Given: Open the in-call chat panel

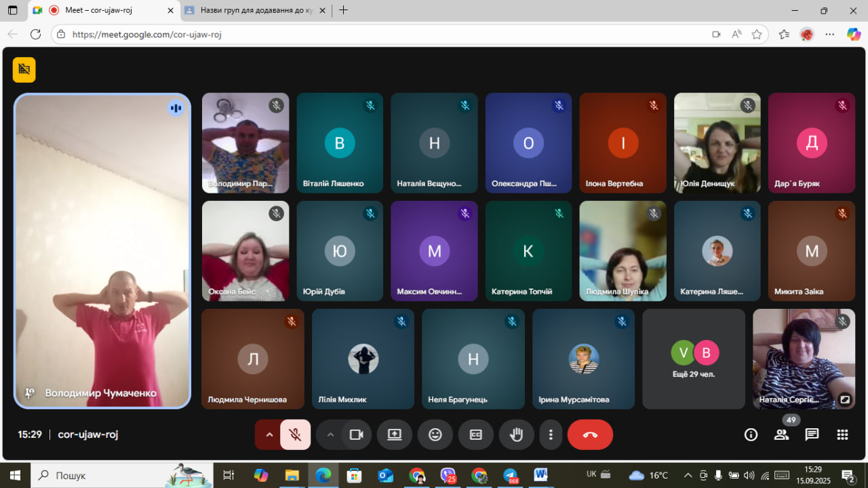Looking at the screenshot, I should [812, 435].
